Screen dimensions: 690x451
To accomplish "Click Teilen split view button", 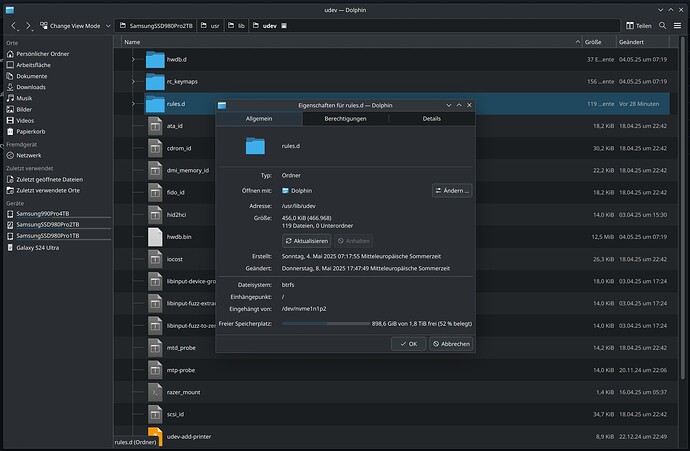I will (639, 26).
